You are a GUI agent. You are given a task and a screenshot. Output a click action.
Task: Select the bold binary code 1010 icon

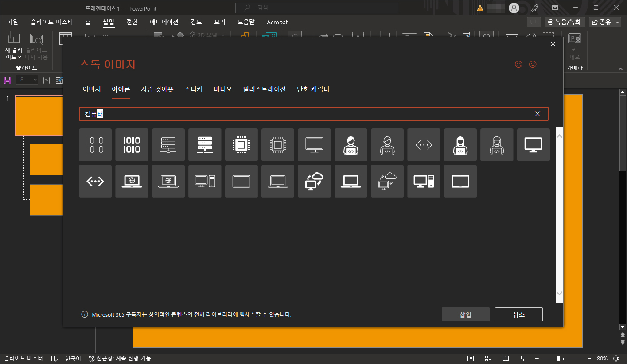132,145
